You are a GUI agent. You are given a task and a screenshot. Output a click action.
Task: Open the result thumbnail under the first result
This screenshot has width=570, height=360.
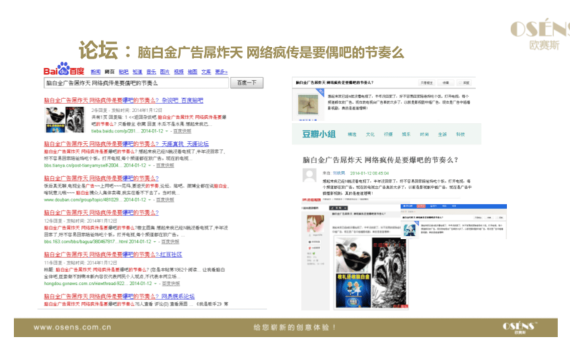tap(64, 120)
